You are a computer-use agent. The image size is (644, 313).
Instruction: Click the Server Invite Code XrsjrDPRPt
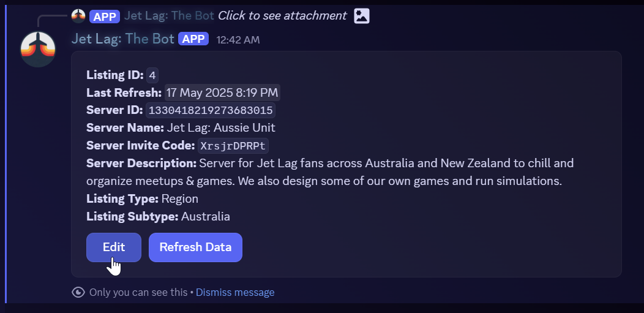pos(233,146)
